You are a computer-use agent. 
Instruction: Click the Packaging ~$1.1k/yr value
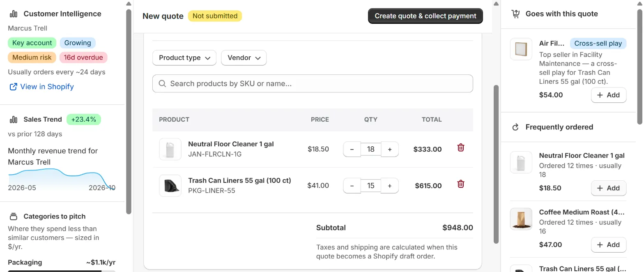tap(101, 263)
